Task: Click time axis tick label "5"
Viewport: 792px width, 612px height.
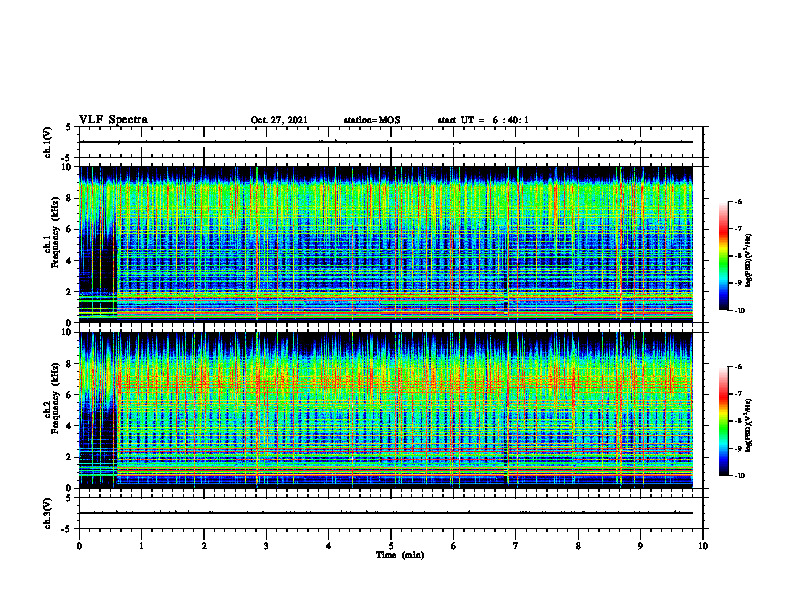Action: pyautogui.click(x=391, y=546)
